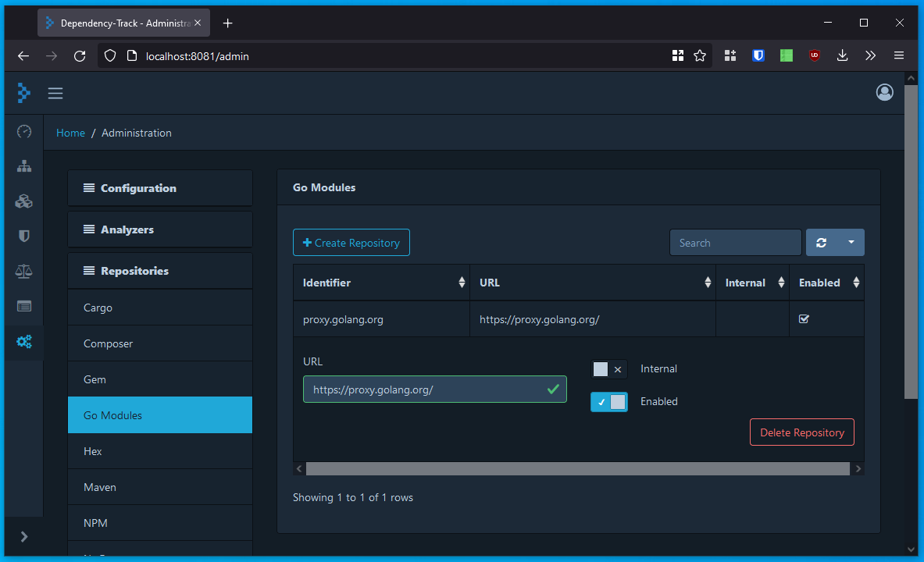Click the Enabled checkmark in proxy.golang.org row
The image size is (924, 562).
point(804,318)
